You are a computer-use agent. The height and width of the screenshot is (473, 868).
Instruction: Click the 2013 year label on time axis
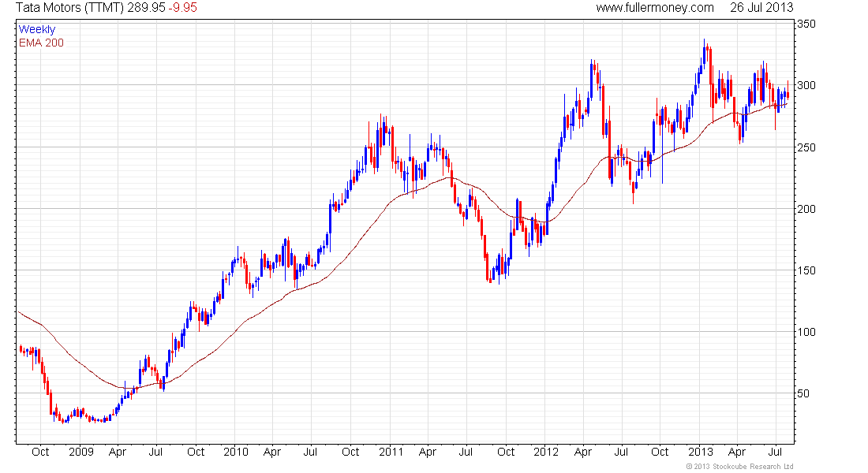pos(701,452)
